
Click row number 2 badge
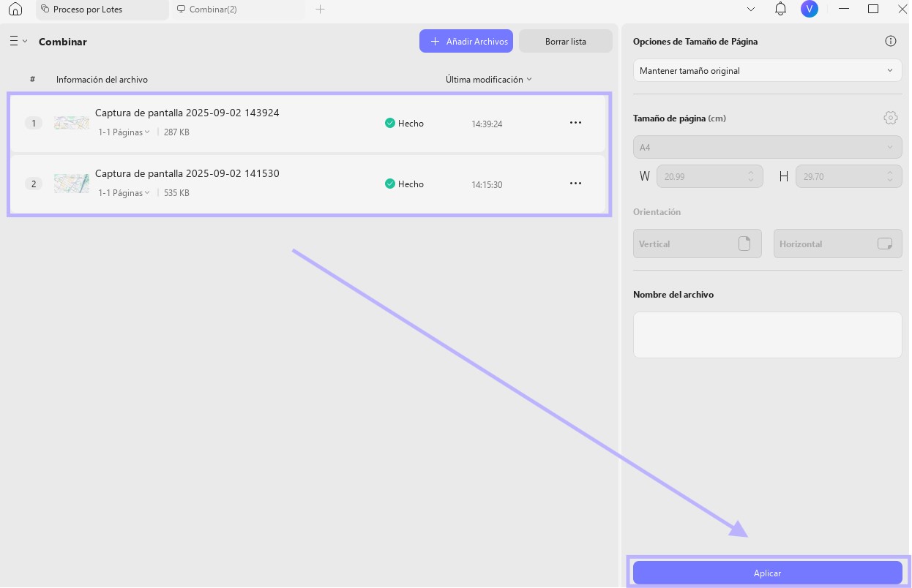[34, 184]
